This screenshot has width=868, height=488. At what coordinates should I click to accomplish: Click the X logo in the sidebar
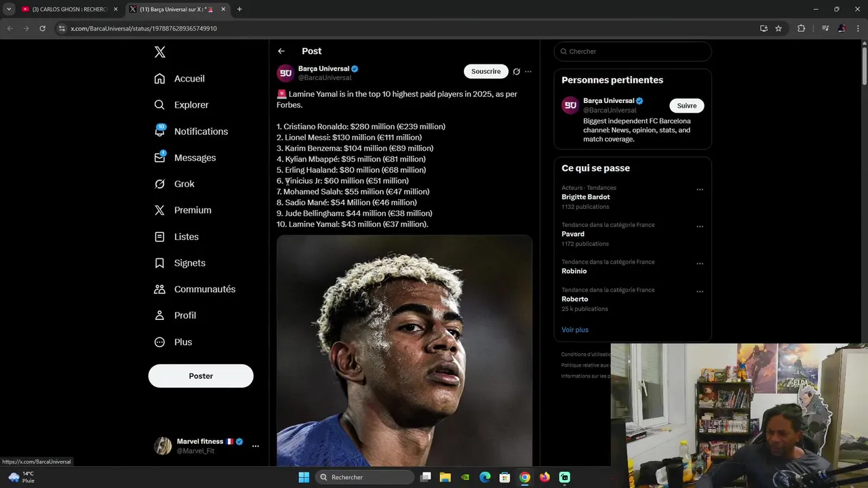point(160,52)
